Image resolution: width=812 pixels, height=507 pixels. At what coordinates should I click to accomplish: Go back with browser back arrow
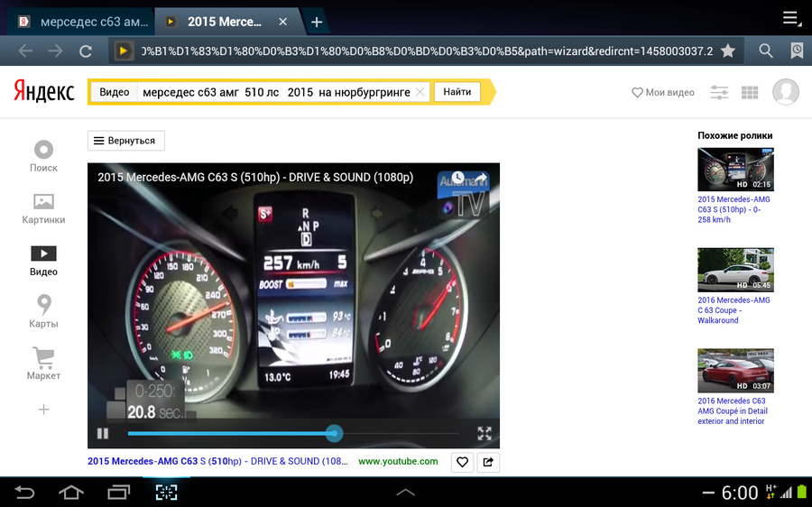pos(25,51)
